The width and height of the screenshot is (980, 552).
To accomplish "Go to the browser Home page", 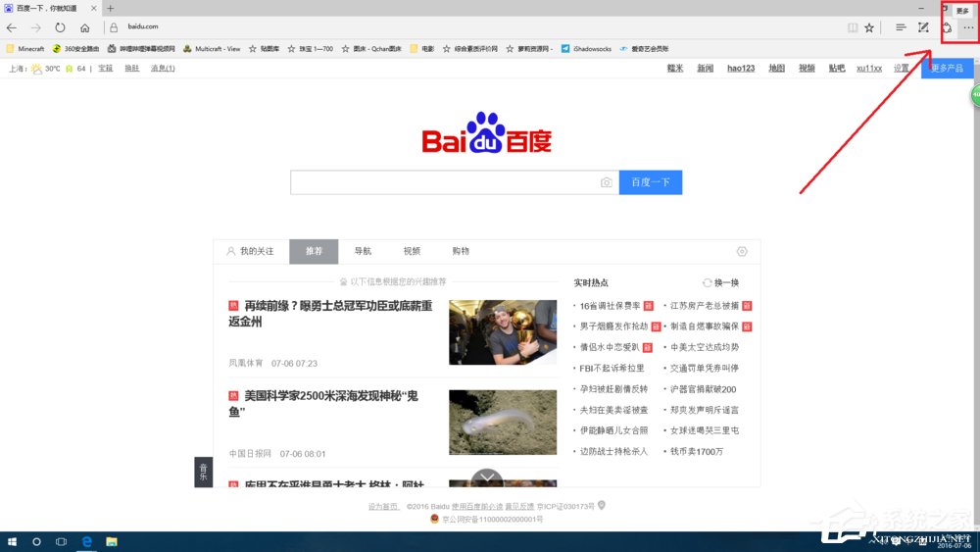I will pos(85,27).
